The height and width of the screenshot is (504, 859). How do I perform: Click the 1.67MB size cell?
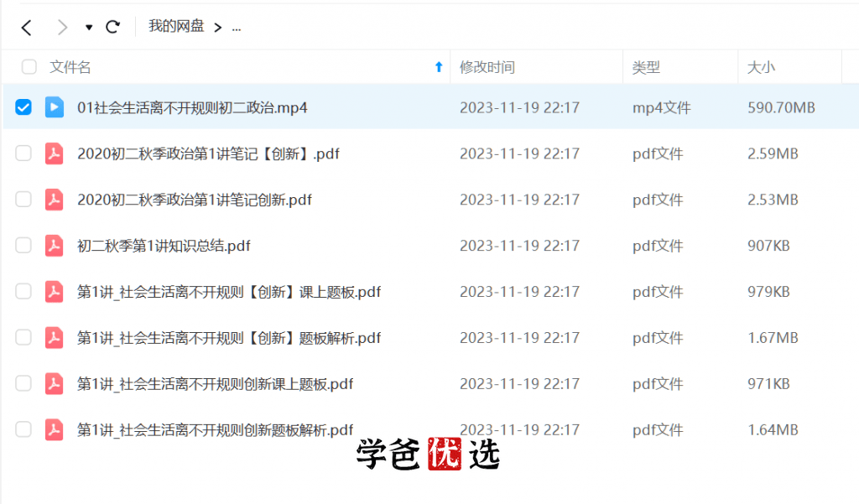(773, 337)
